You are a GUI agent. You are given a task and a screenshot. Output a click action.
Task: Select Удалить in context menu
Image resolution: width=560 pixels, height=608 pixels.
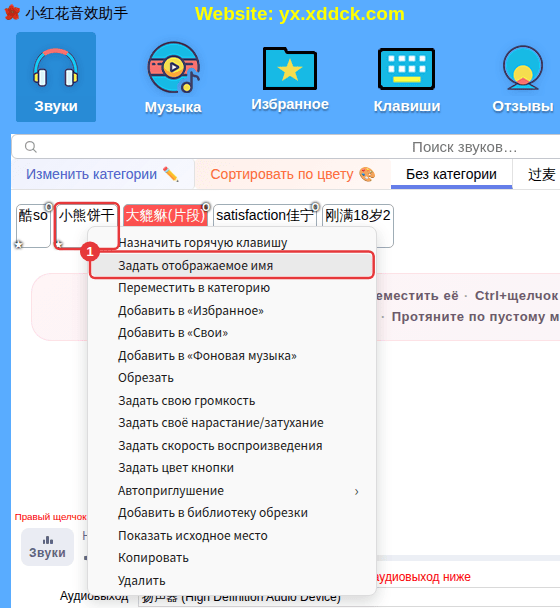232,581
